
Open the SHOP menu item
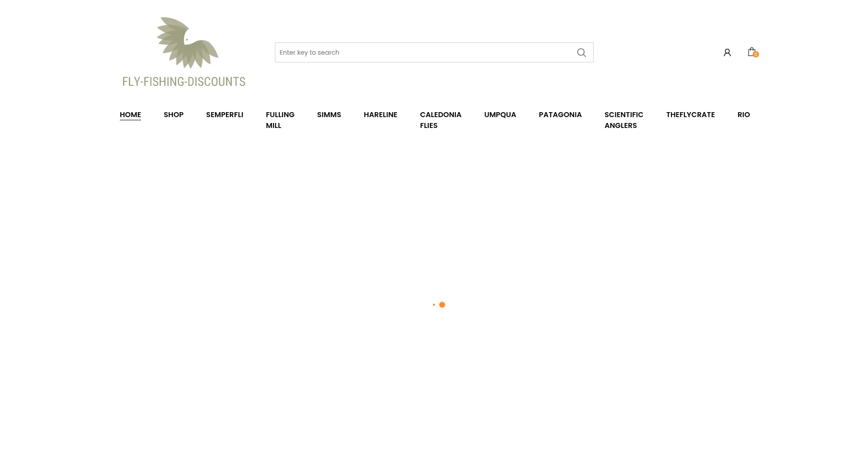[x=174, y=115]
